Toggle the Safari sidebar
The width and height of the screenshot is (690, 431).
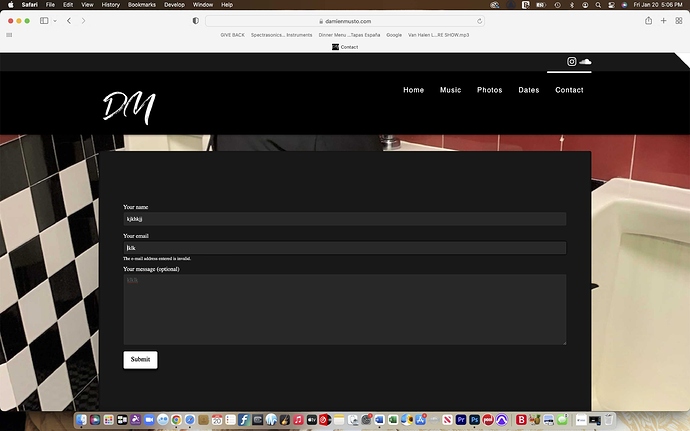(44, 20)
